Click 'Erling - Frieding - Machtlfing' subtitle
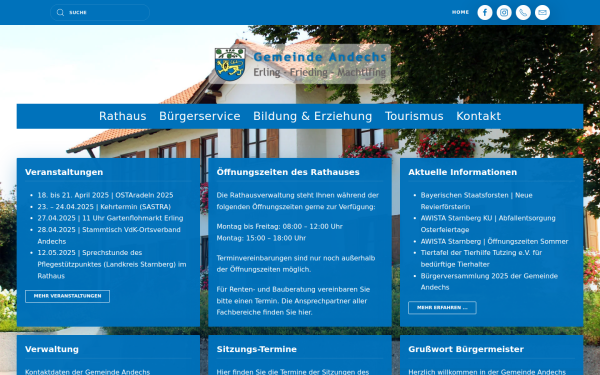 point(320,72)
